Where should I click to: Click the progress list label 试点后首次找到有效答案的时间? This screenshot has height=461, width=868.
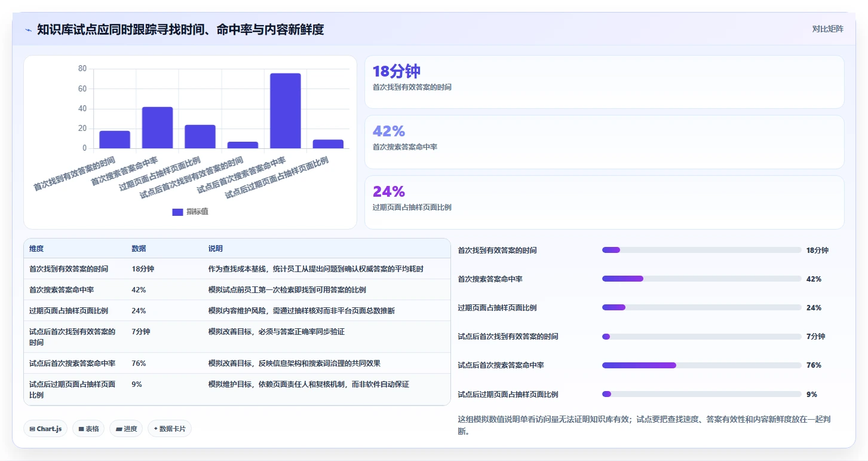(508, 337)
